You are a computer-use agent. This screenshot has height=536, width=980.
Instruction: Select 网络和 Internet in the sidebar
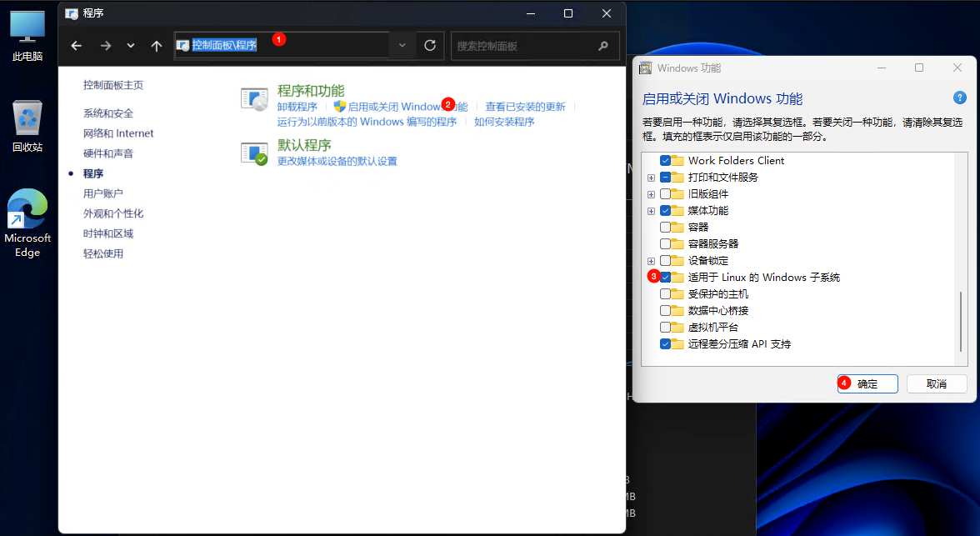[x=118, y=133]
